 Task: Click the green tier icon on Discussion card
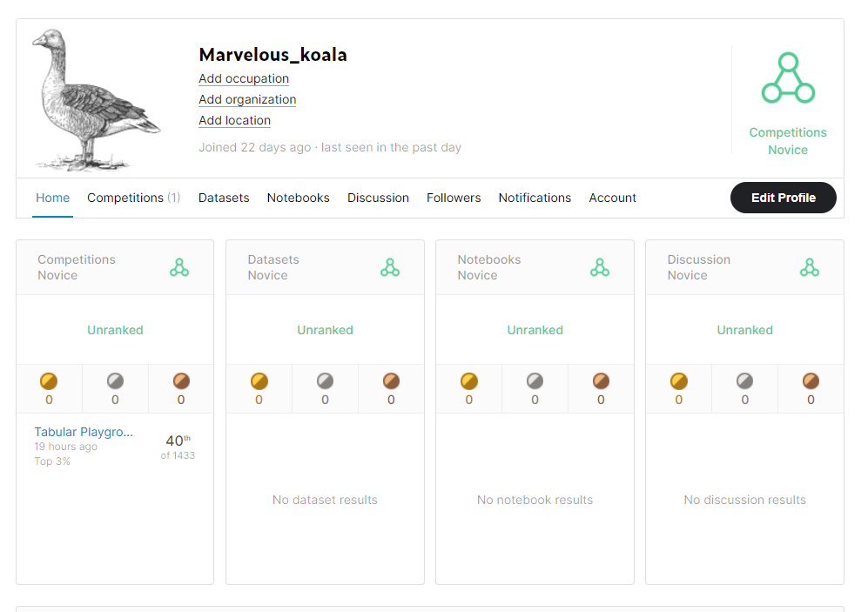click(809, 267)
